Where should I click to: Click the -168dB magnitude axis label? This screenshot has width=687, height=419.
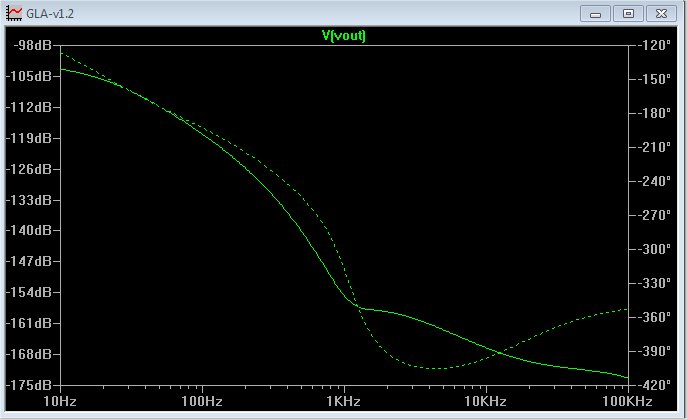28,354
